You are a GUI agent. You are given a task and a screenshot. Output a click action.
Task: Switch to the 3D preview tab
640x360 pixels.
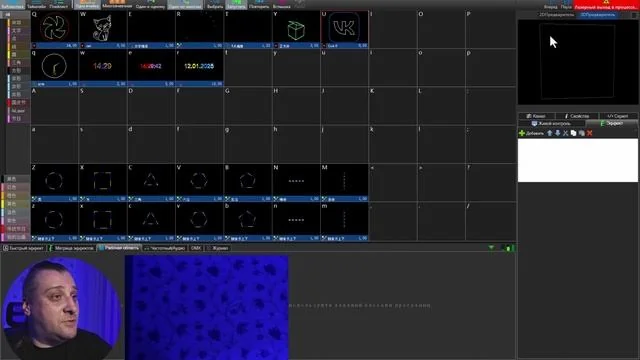[x=598, y=15]
